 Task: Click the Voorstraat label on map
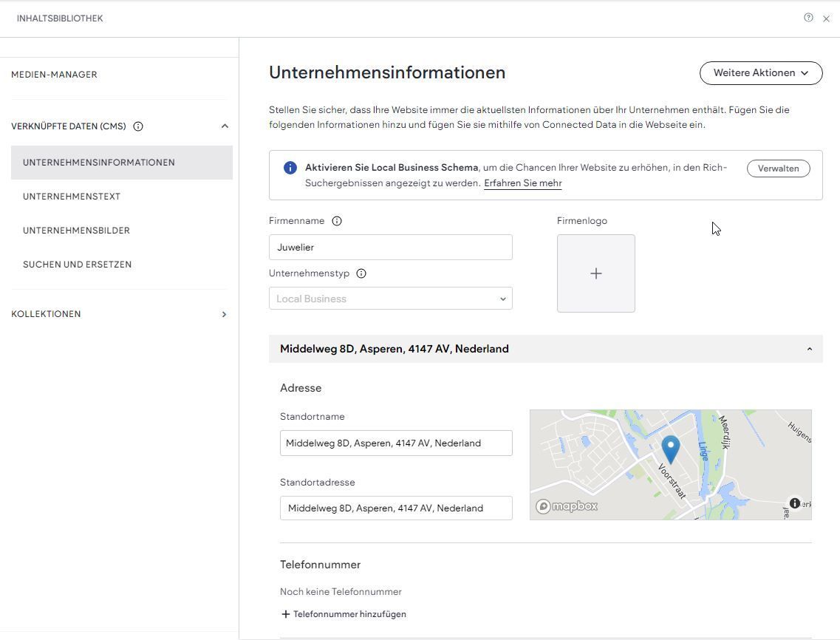click(672, 481)
